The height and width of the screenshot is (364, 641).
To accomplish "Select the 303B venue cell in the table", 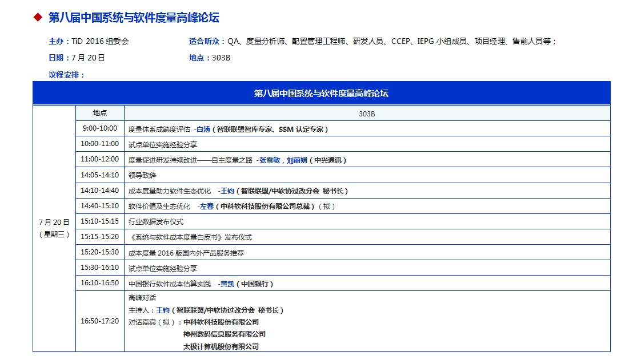I will (x=367, y=114).
